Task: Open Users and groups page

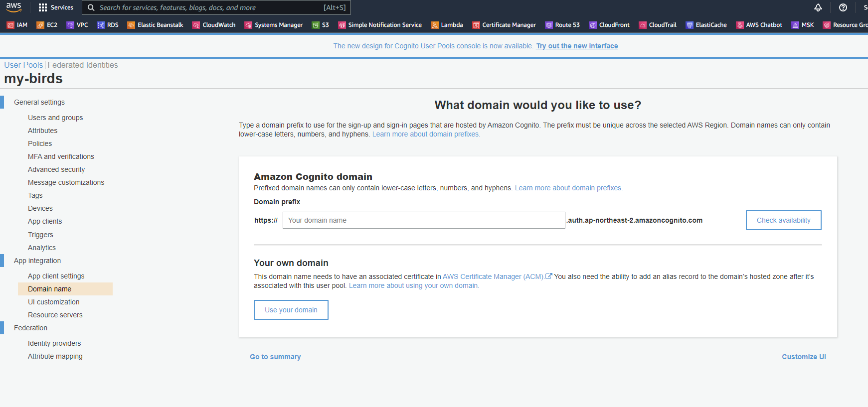Action: (x=55, y=118)
